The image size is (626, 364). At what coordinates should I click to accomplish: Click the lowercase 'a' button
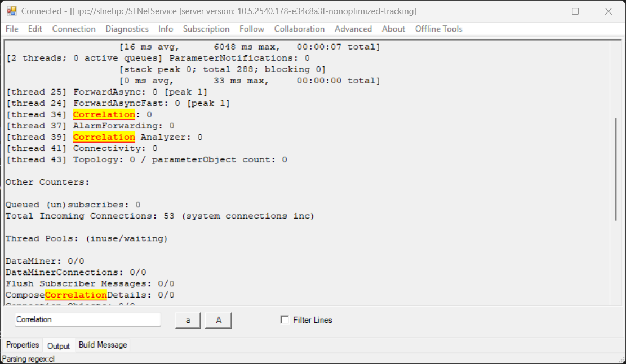click(x=188, y=320)
